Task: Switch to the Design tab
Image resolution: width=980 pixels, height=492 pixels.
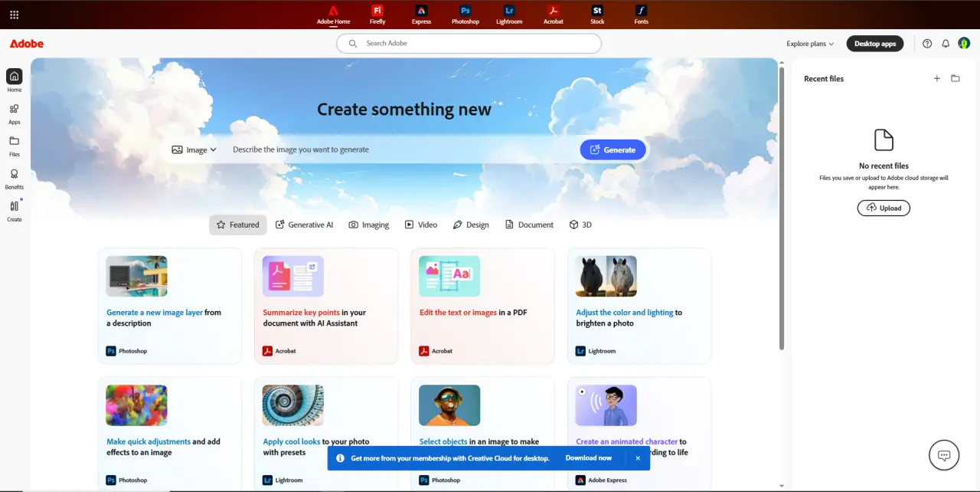Action: [471, 225]
